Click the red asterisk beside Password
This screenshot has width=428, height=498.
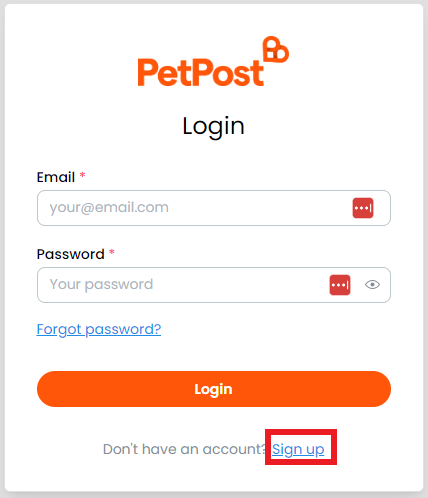(x=112, y=252)
